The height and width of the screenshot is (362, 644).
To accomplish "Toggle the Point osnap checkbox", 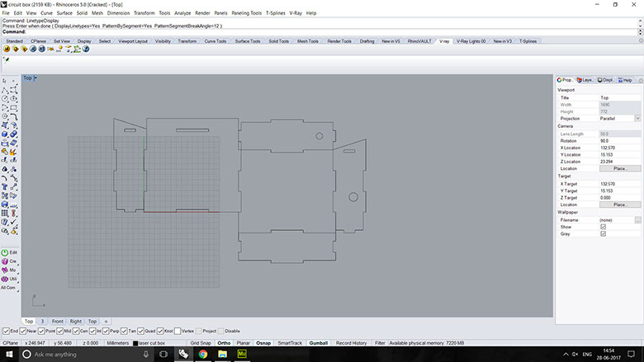I will point(41,331).
